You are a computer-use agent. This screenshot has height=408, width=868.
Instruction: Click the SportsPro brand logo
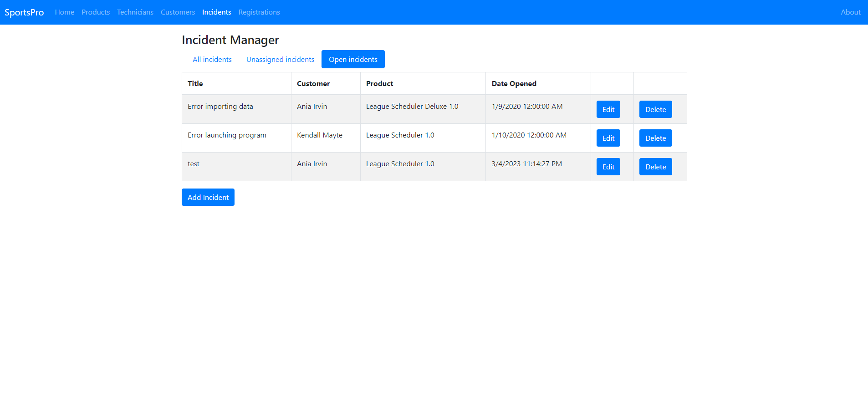(x=24, y=12)
